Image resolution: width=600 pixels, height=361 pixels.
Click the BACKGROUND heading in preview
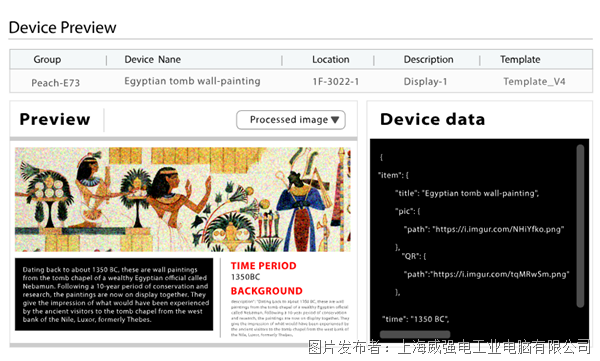click(266, 291)
